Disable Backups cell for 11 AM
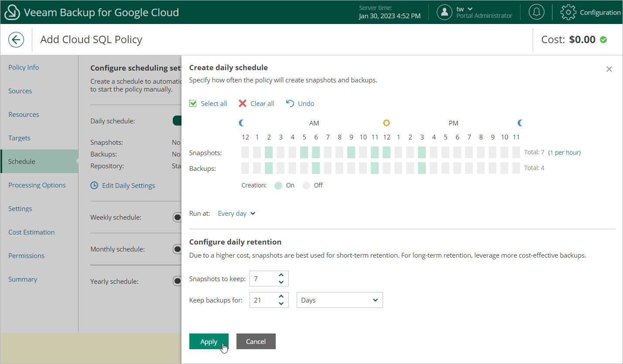Viewport: 623px width, 364px height. [375, 168]
